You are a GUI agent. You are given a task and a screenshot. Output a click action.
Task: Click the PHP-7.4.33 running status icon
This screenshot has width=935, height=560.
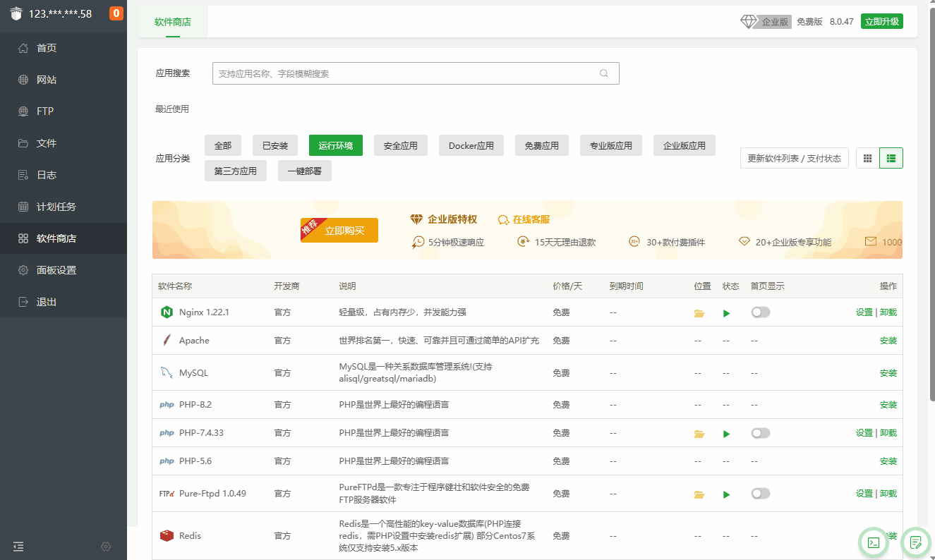727,434
